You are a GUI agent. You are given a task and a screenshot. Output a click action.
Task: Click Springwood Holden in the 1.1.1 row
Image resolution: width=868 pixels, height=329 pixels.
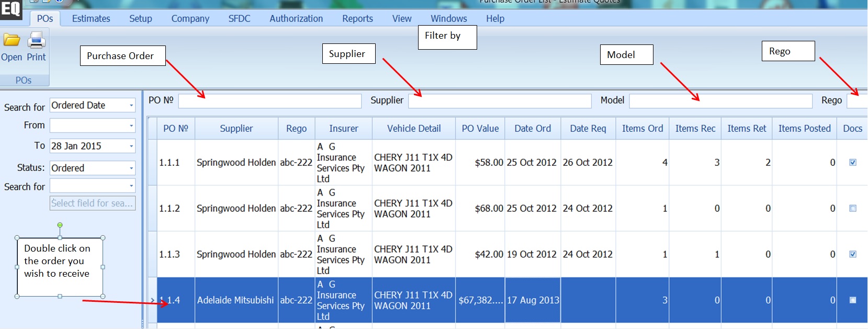236,163
